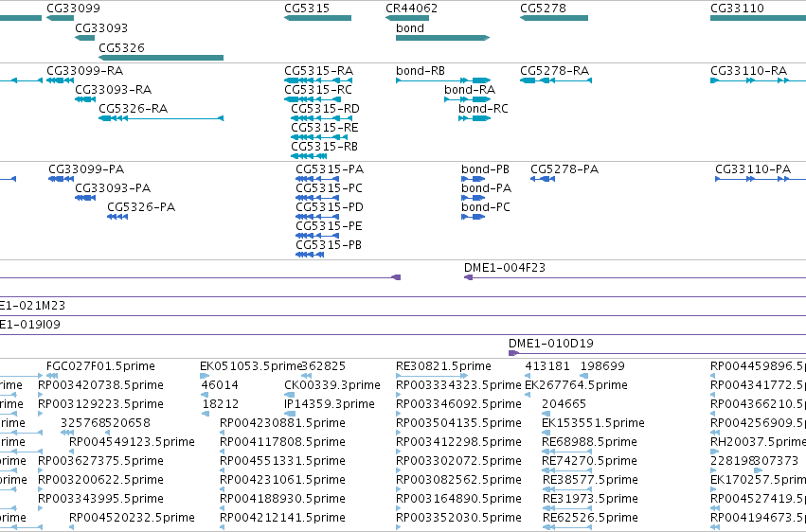806x532 pixels.
Task: Select the RP004230881.5prime EST label
Action: pos(283,424)
